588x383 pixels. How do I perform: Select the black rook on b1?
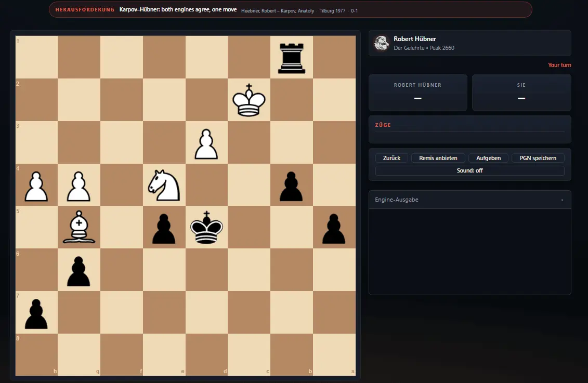point(291,57)
